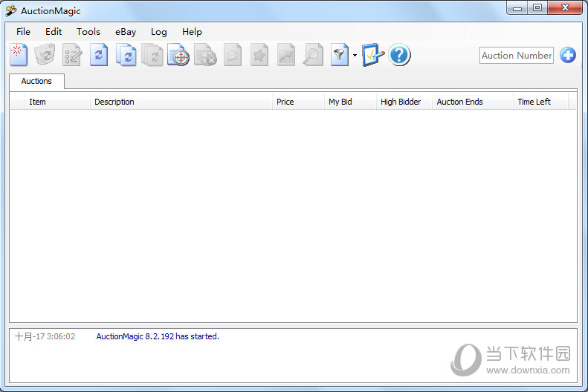Sort by the Description column header
Image resolution: width=588 pixels, height=392 pixels.
point(181,102)
